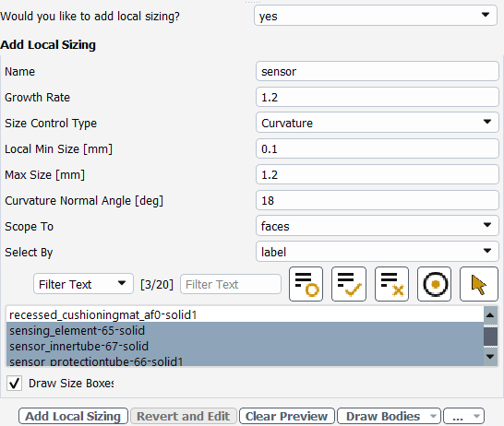Click the Growth Rate input field

click(377, 97)
